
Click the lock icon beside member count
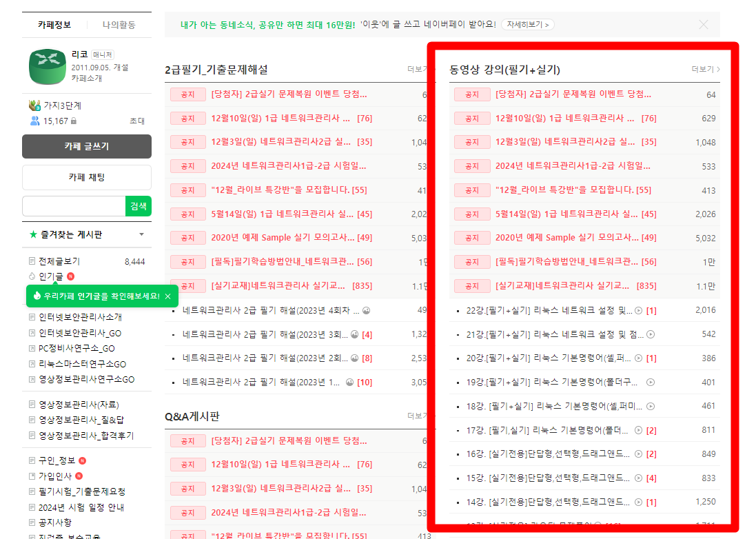[74, 121]
